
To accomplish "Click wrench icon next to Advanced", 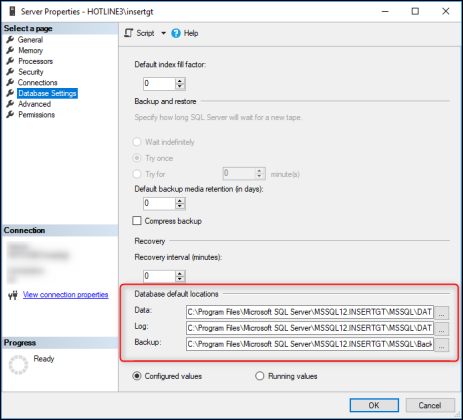I will click(x=10, y=104).
